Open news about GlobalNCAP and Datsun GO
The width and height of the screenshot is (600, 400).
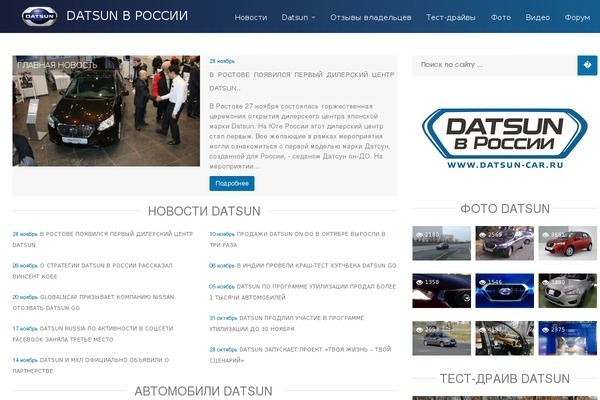(x=93, y=302)
